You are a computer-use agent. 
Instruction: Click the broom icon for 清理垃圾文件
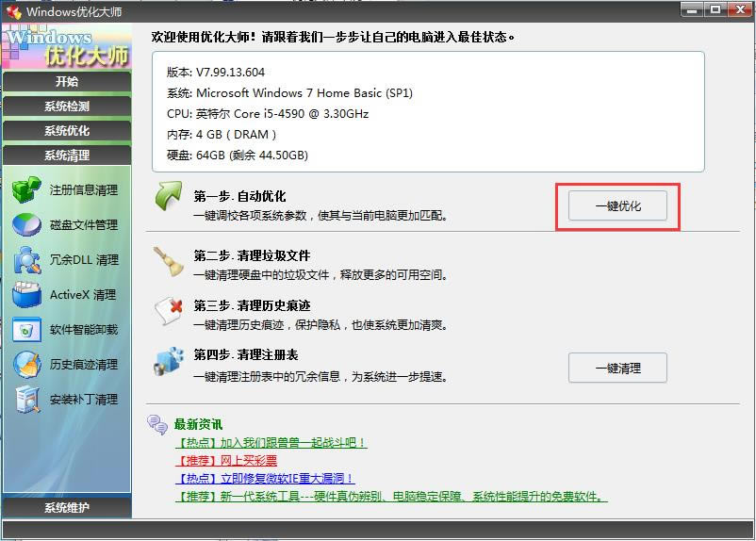tap(169, 262)
